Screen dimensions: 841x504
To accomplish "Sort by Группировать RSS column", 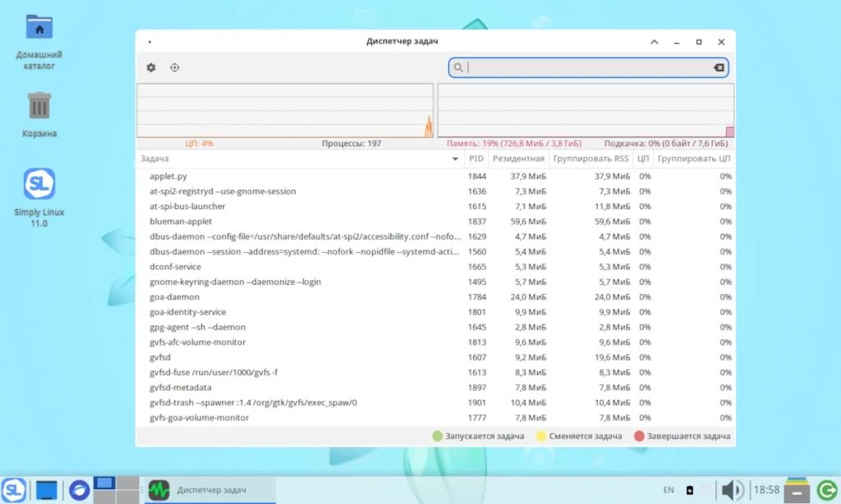I will click(591, 158).
